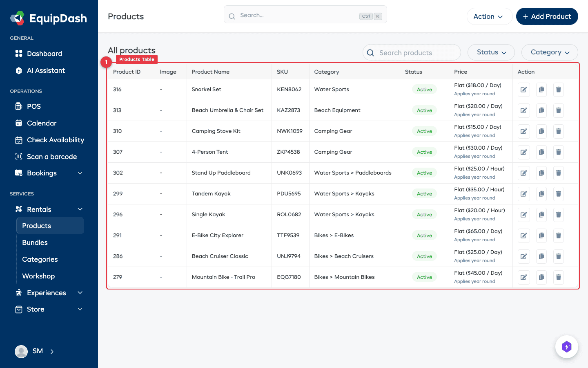
Task: Go to Bundles in the sidebar
Action: pos(35,242)
